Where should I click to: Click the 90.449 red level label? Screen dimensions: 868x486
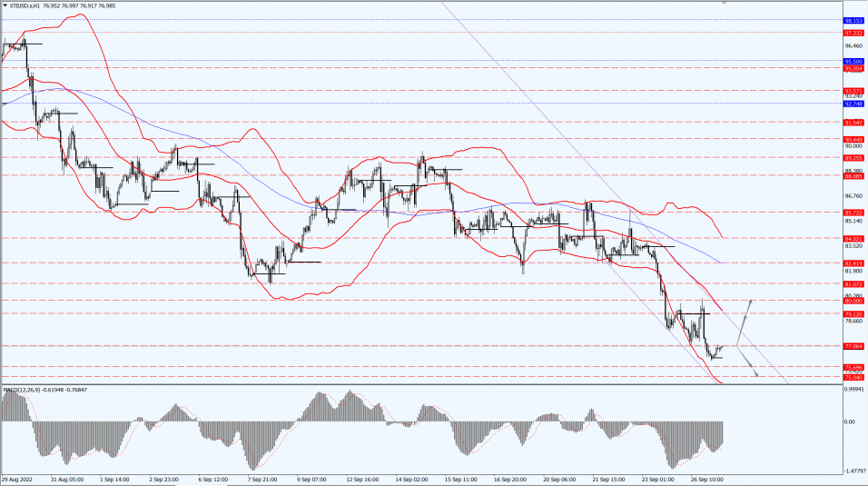coord(853,139)
